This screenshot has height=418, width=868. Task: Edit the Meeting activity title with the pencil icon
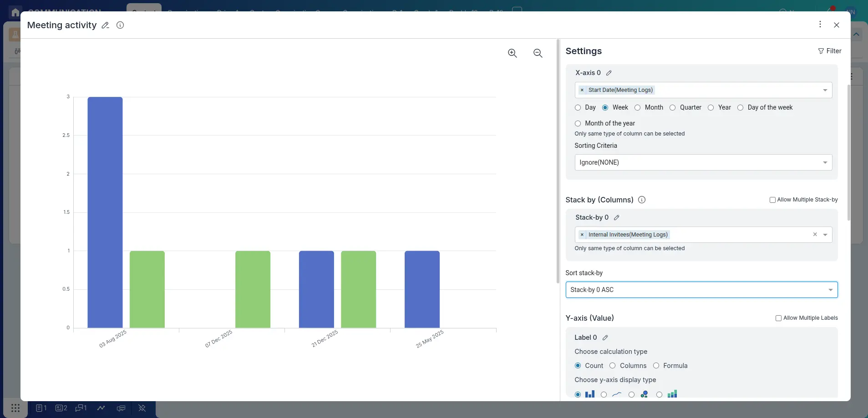pyautogui.click(x=105, y=25)
